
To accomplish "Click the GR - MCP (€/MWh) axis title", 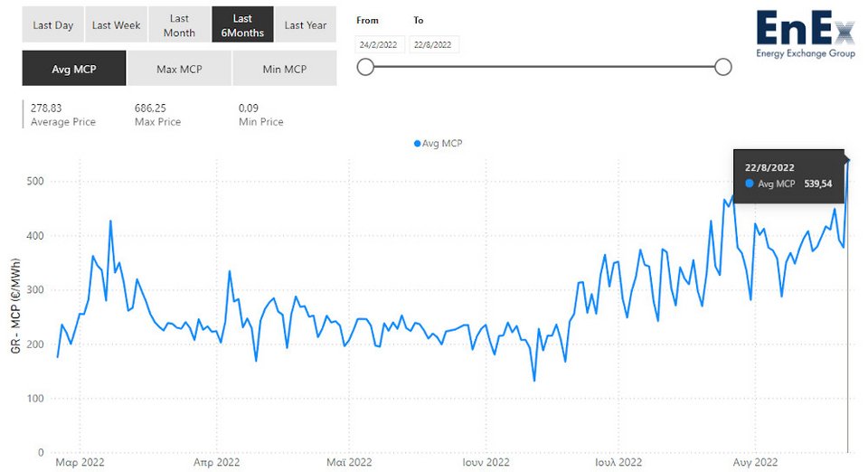I will pos(15,306).
